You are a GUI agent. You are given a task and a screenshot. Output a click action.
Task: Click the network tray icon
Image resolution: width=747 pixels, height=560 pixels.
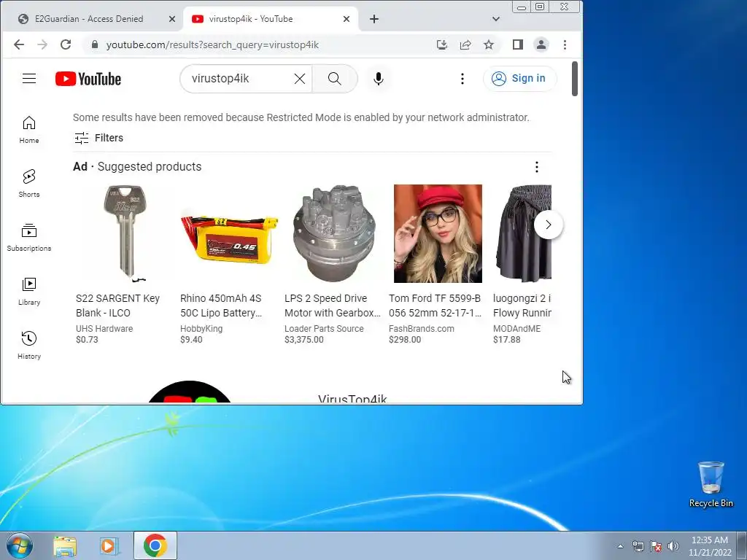click(x=638, y=546)
